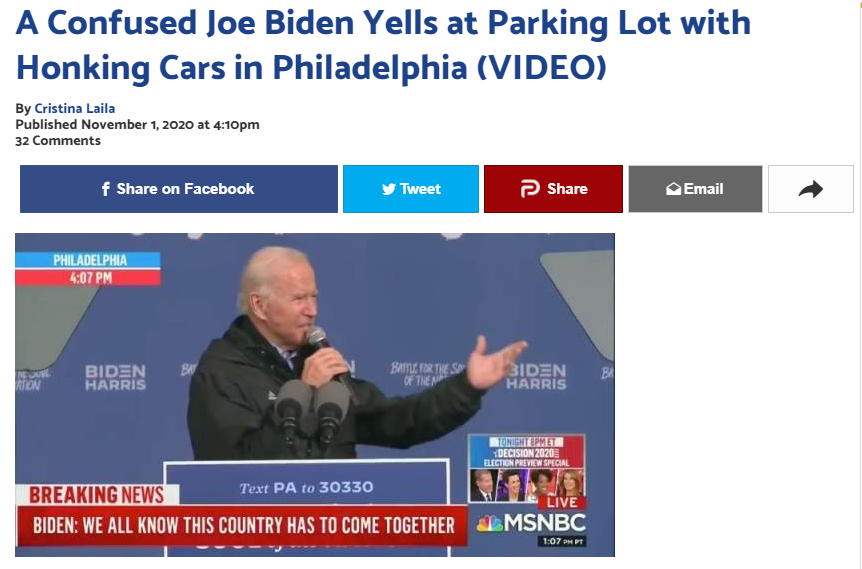This screenshot has width=862, height=569.
Task: Click the open envelope email icon
Action: tap(673, 189)
